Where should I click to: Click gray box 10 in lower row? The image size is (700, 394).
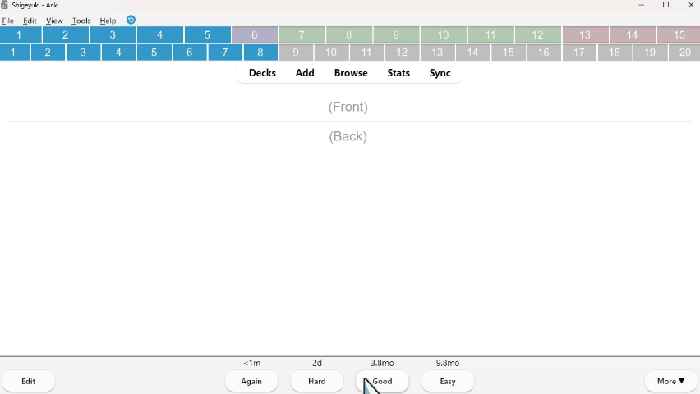(x=331, y=52)
